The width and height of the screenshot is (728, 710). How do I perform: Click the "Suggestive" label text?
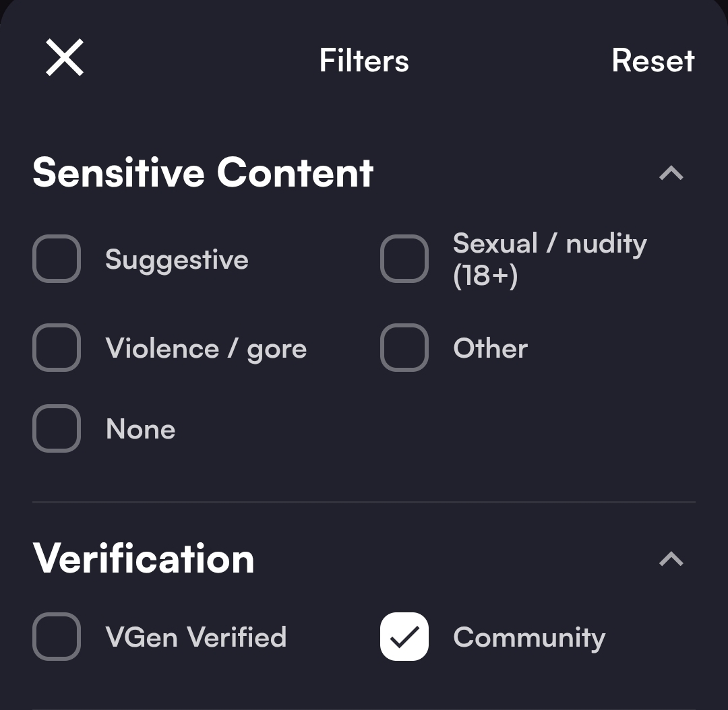(177, 260)
